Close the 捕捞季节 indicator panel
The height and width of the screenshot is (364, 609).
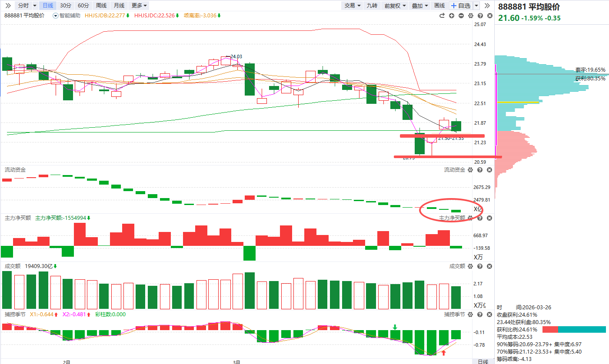pyautogui.click(x=489, y=314)
